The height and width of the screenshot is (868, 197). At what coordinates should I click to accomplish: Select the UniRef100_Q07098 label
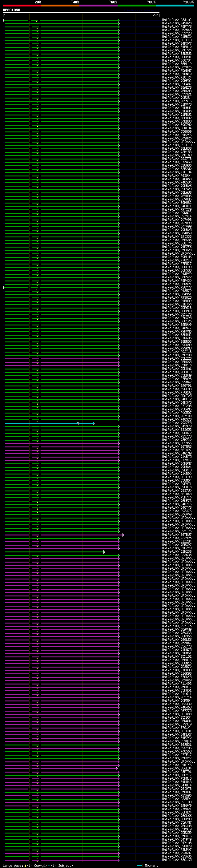pyautogui.click(x=177, y=220)
